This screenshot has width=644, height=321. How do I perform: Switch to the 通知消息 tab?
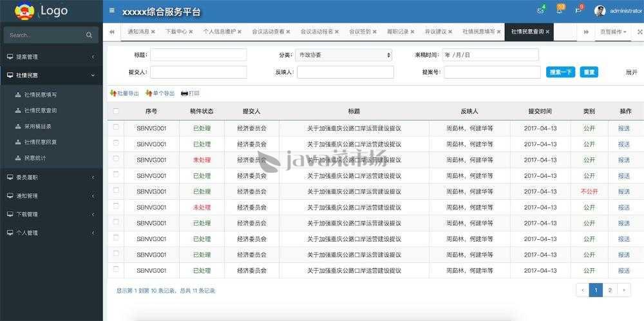pos(138,32)
